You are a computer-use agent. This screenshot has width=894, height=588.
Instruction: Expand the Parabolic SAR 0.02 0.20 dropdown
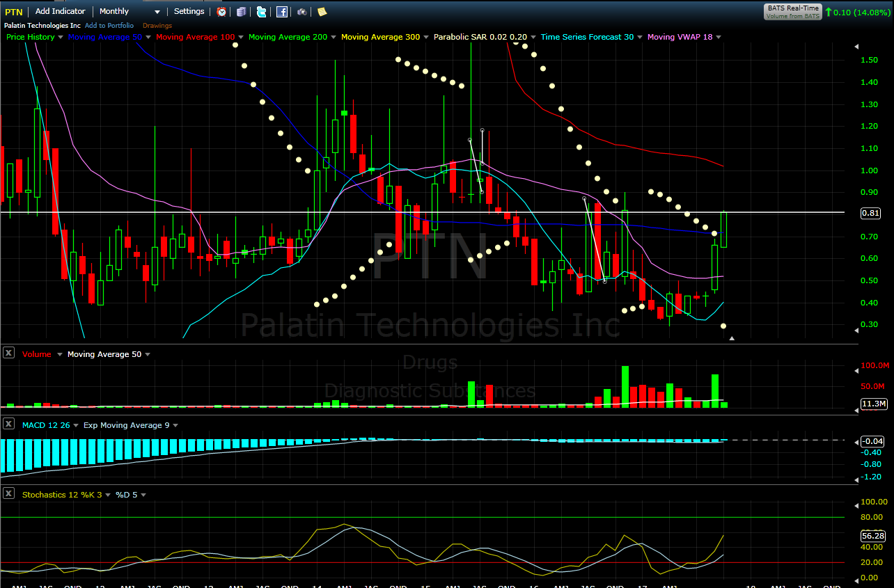533,37
